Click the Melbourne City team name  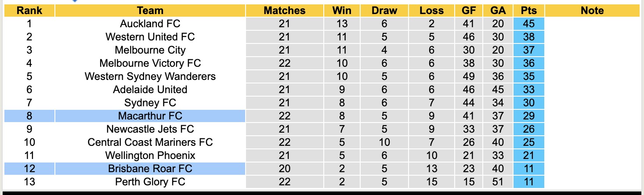click(x=150, y=50)
